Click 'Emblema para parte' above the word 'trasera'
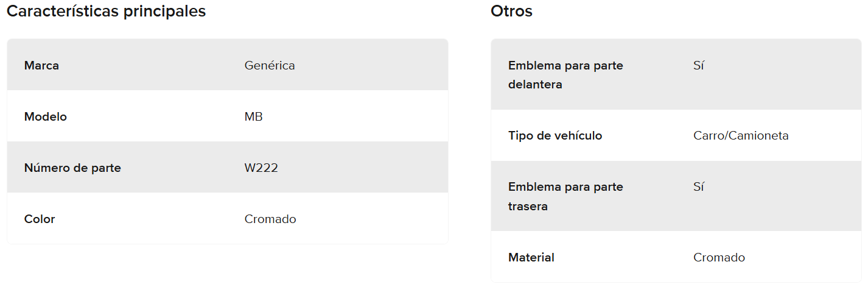868x284 pixels. (x=565, y=186)
